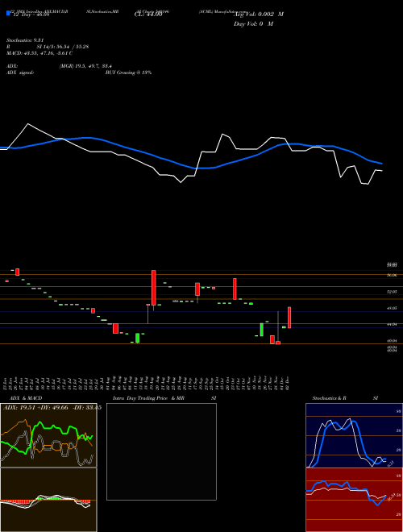The height and width of the screenshot is (532, 403).
Task: Click the tall red candle in August
Action: 154,288
